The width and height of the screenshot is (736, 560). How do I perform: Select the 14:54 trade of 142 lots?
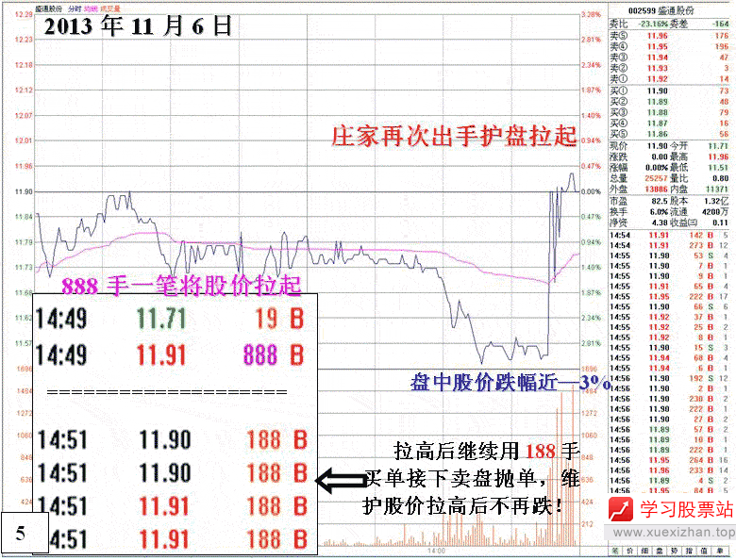tap(669, 236)
